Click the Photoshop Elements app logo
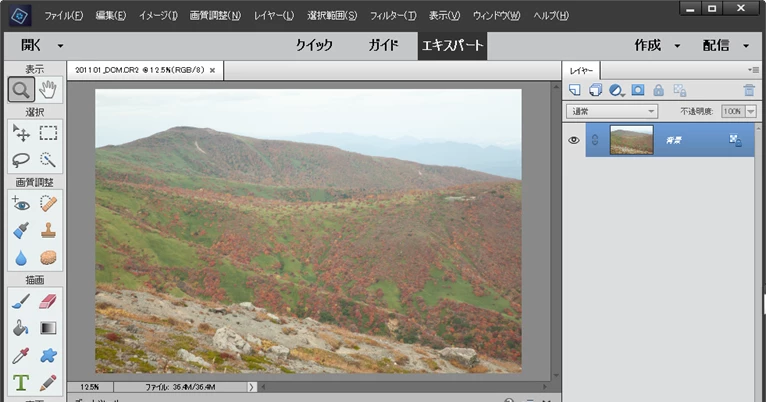The width and height of the screenshot is (766, 402). coord(21,16)
